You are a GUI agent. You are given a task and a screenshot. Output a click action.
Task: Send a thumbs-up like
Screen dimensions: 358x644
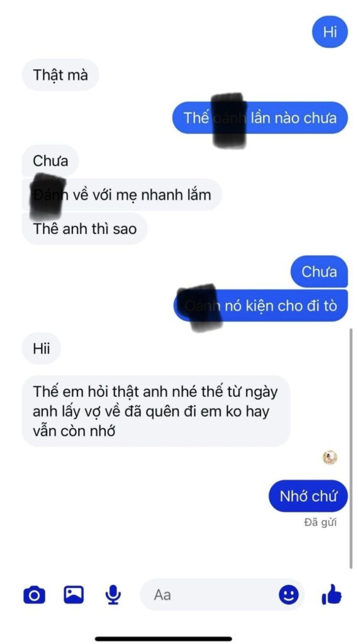[x=332, y=594]
